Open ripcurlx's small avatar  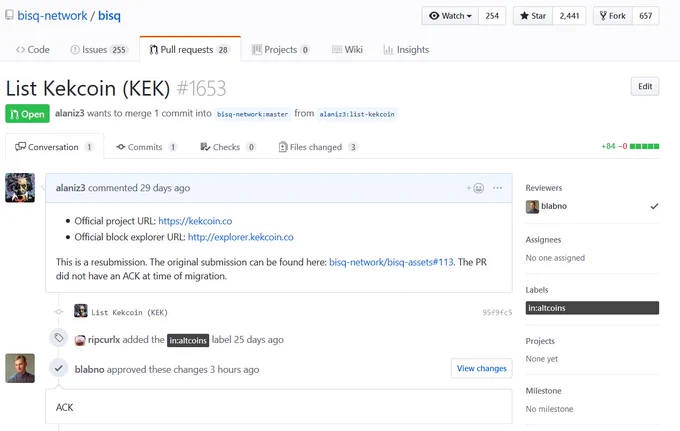(x=80, y=340)
